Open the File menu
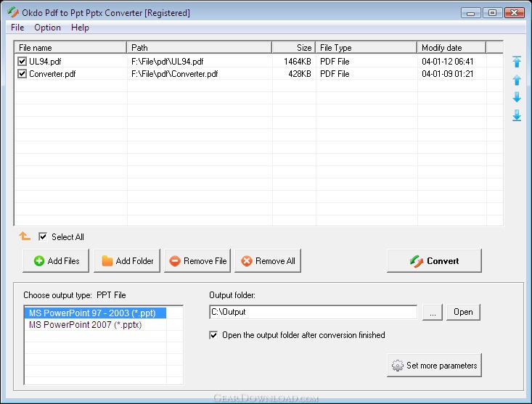Screen dimensions: 532x404 [x=17, y=28]
